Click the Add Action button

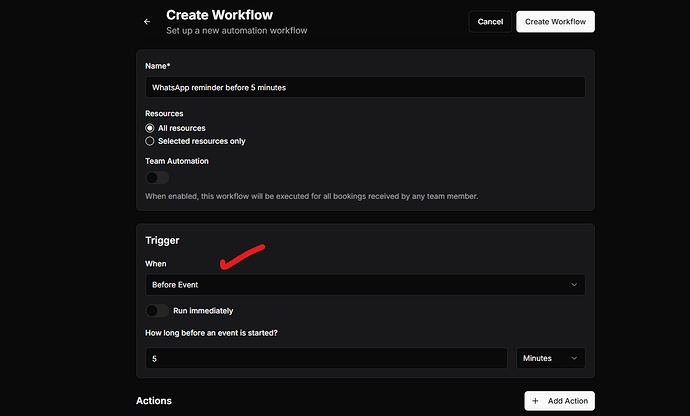pyautogui.click(x=559, y=401)
